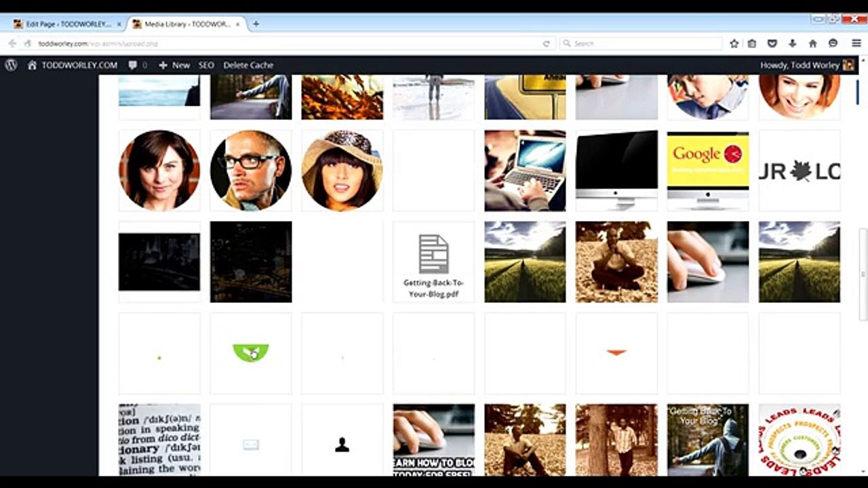The image size is (868, 488).
Task: Select the dictionary text image
Action: coord(159,440)
